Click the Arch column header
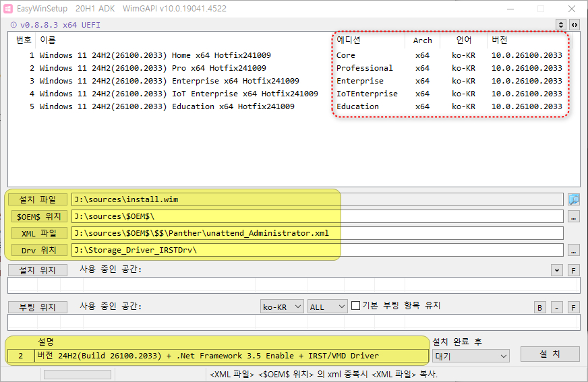 click(x=423, y=40)
